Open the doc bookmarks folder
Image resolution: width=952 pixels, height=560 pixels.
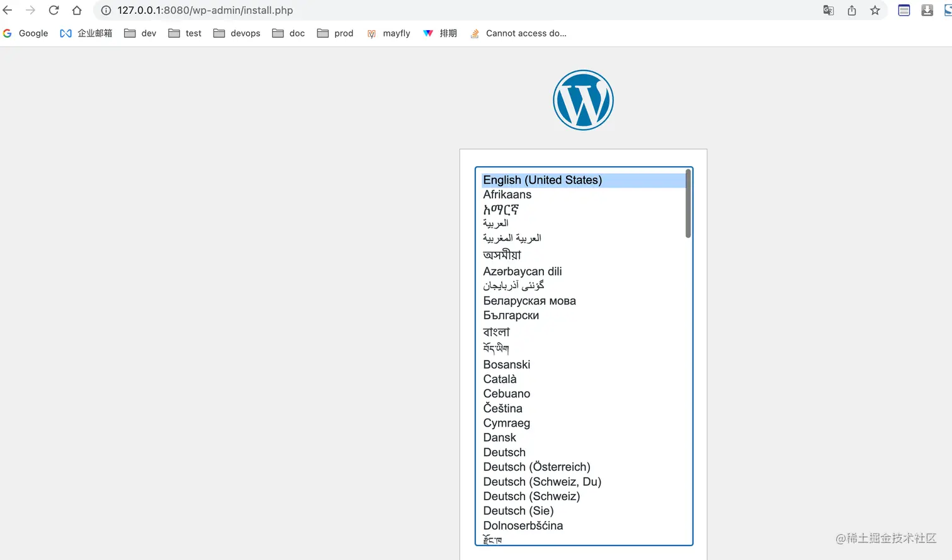click(x=288, y=33)
